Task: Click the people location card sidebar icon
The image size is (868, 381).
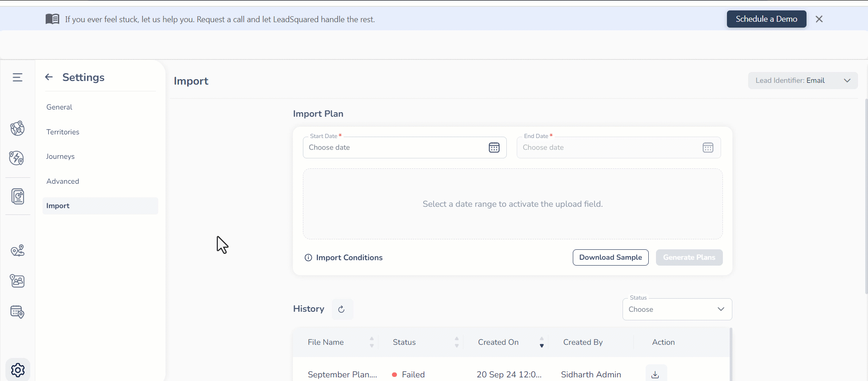Action: pyautogui.click(x=18, y=281)
